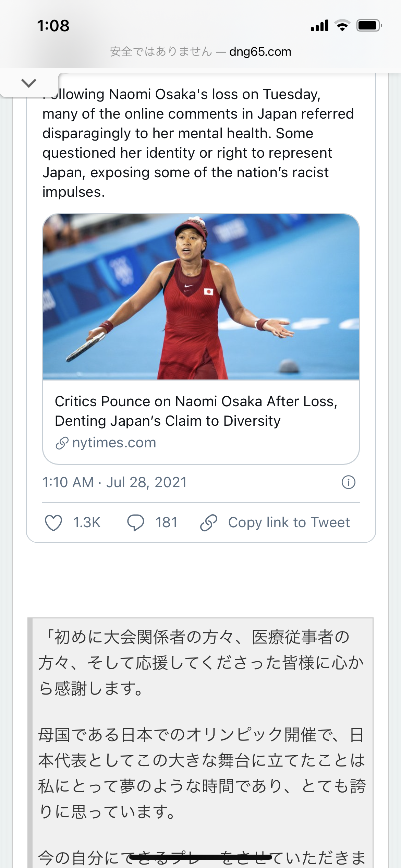Open the tennis player photo thumbnail
Image resolution: width=401 pixels, height=868 pixels.
[201, 297]
